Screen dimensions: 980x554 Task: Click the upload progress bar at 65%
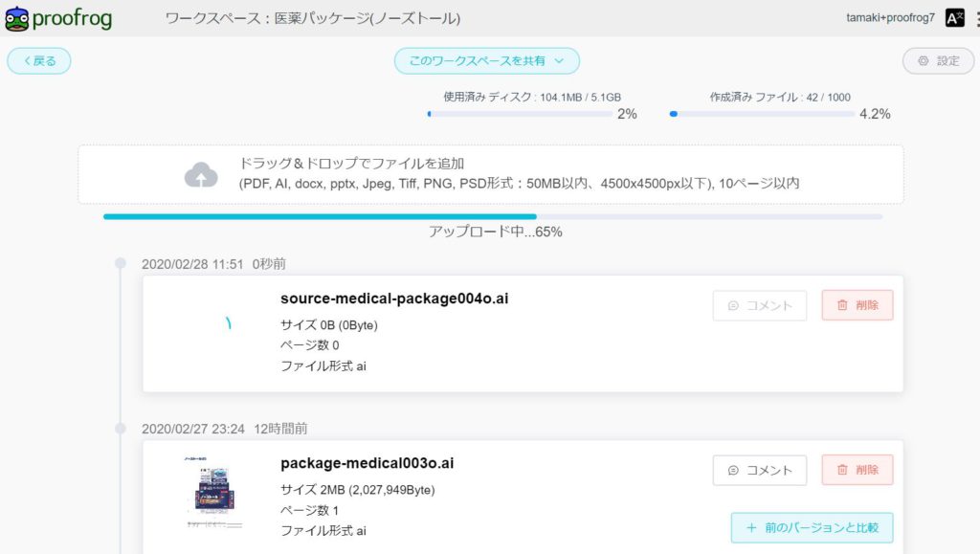point(492,216)
